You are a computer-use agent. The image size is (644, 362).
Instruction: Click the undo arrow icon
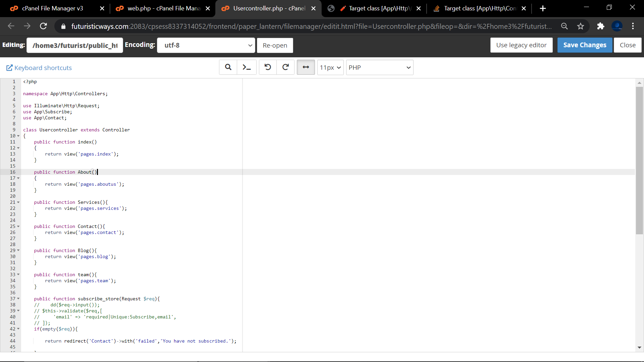tap(268, 67)
